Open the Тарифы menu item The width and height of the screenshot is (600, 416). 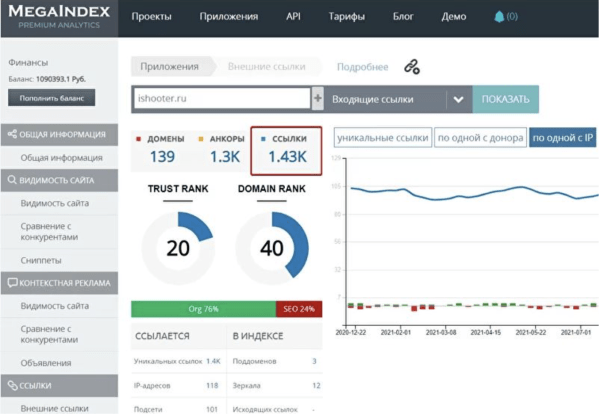click(x=345, y=17)
